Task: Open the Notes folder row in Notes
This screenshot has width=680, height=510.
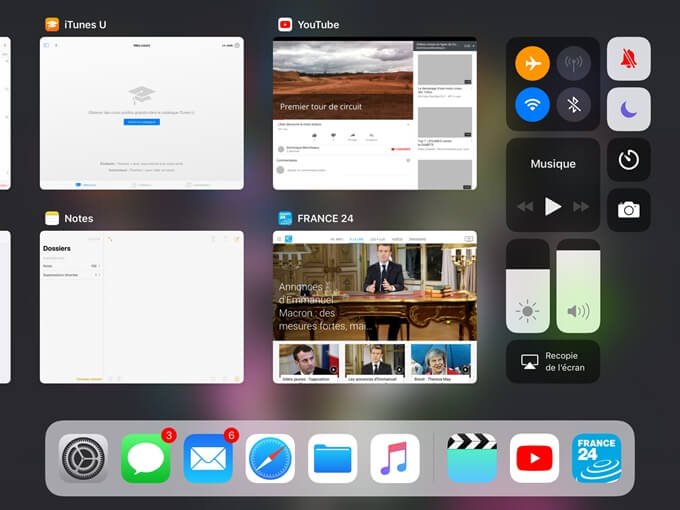Action: (72, 266)
